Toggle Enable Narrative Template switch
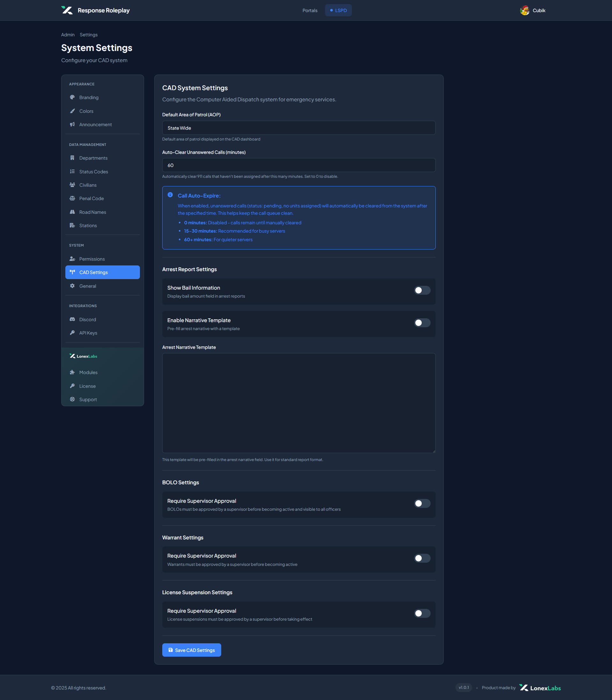The height and width of the screenshot is (700, 612). (x=422, y=323)
